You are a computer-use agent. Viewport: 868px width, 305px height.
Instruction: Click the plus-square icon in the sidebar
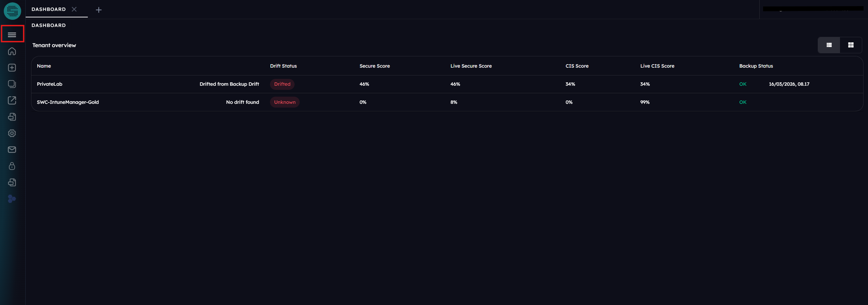click(12, 68)
